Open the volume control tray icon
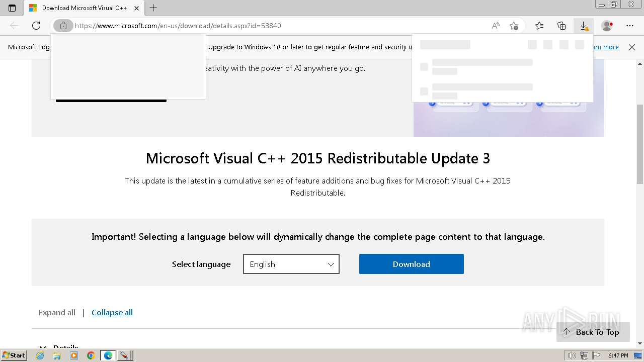The image size is (644, 362). click(572, 355)
